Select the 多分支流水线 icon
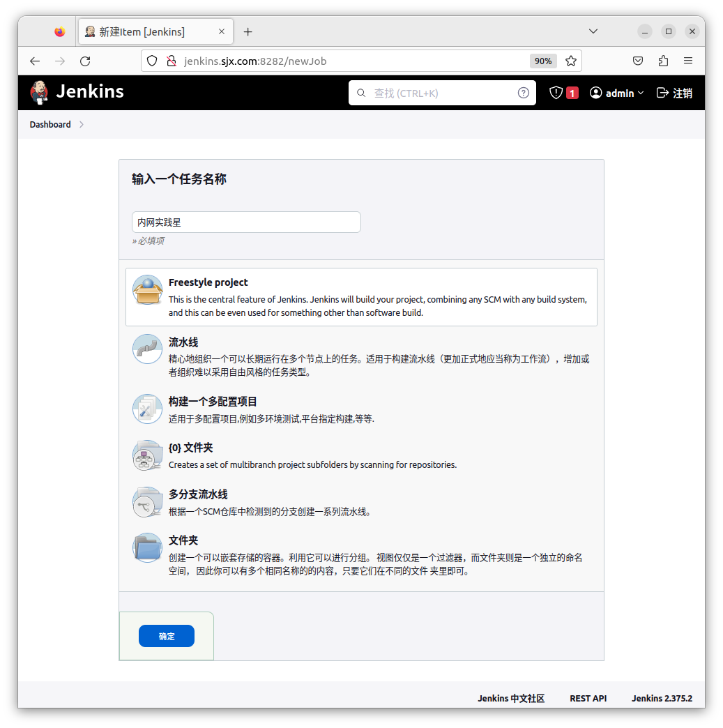The height and width of the screenshot is (728, 723). [x=147, y=501]
